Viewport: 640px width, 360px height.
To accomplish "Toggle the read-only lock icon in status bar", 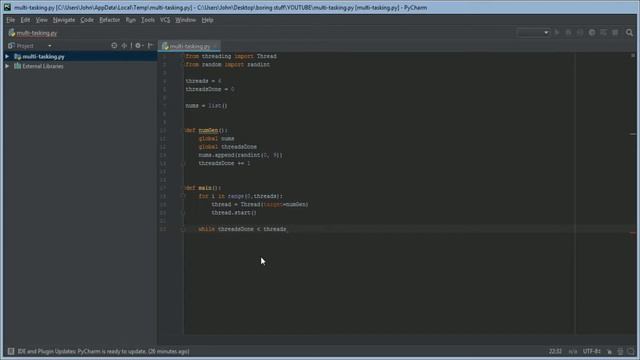I will coord(609,351).
